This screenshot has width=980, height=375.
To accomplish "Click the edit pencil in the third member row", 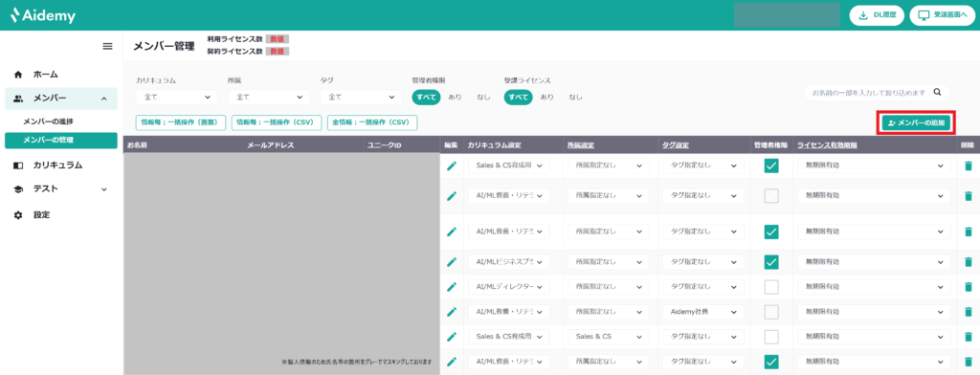I will coord(452,232).
